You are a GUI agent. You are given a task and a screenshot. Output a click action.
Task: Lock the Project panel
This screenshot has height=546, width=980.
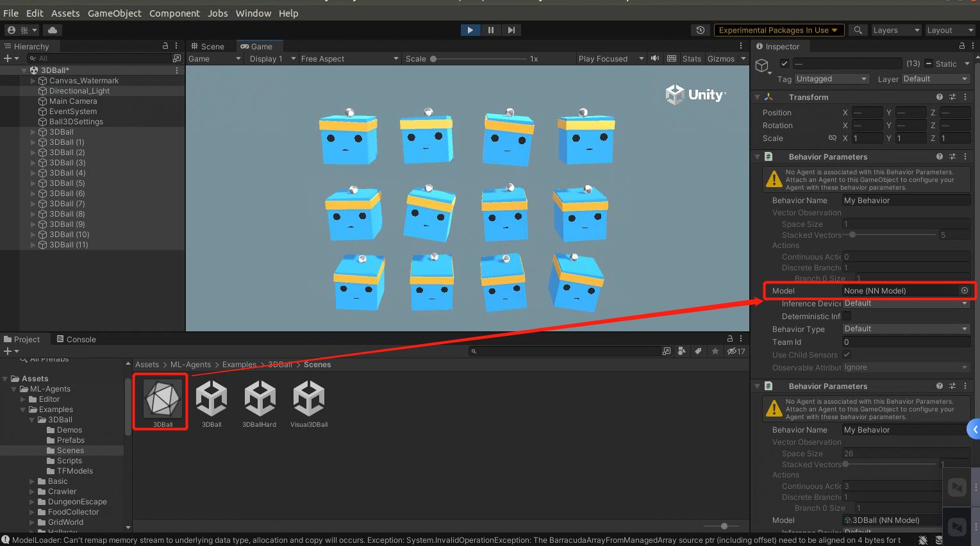point(730,338)
